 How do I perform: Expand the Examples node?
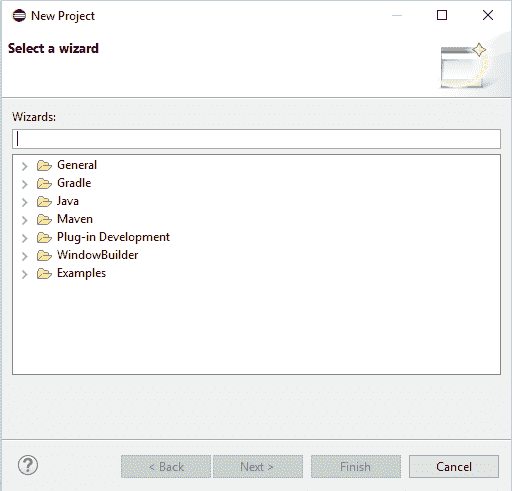tap(25, 274)
